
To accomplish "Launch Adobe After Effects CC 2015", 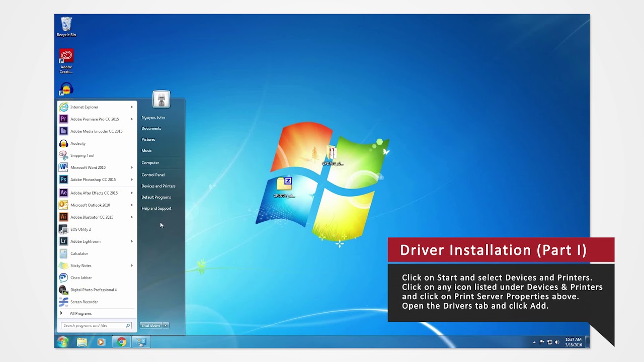I will tap(96, 193).
